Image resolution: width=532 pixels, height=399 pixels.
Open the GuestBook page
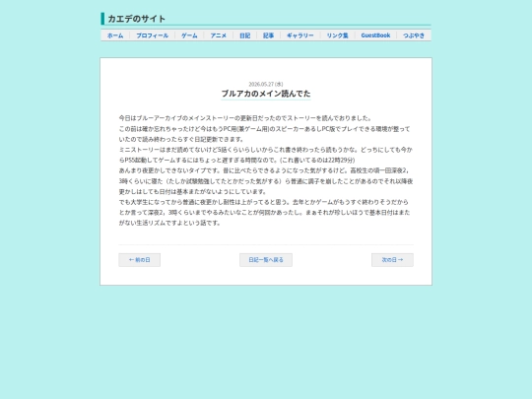click(x=375, y=35)
